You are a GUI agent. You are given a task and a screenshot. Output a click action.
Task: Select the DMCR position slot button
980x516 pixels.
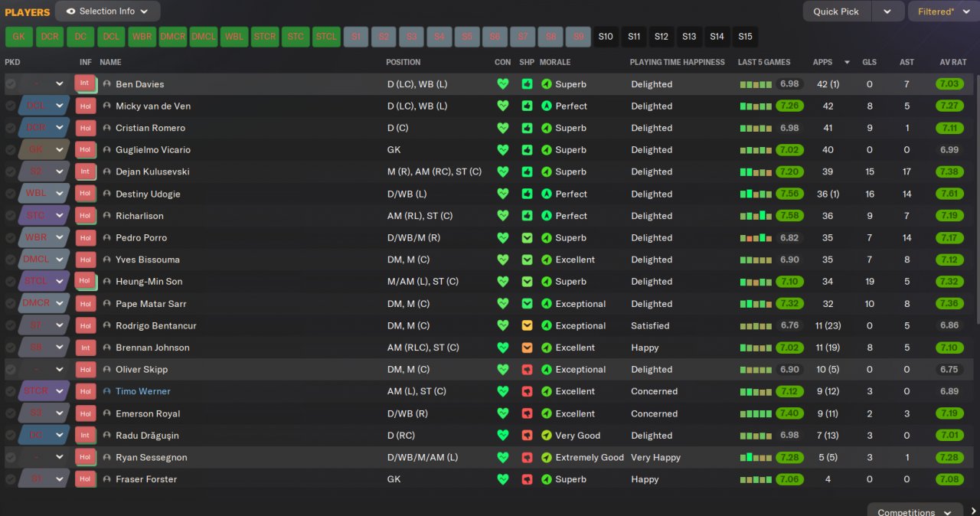point(173,36)
